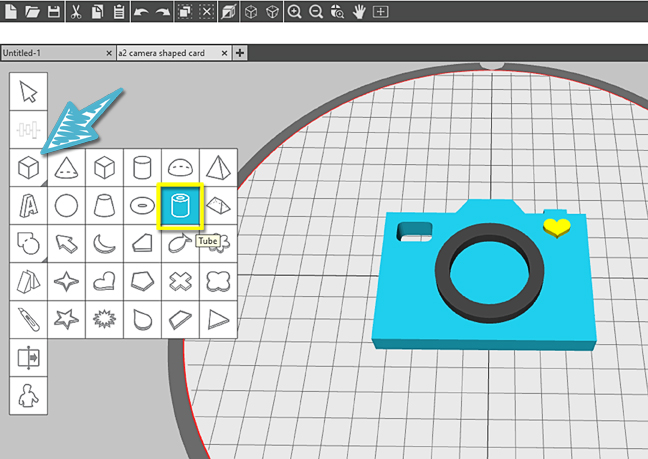Image resolution: width=648 pixels, height=459 pixels.
Task: Select the knife cutting tool
Action: [29, 319]
